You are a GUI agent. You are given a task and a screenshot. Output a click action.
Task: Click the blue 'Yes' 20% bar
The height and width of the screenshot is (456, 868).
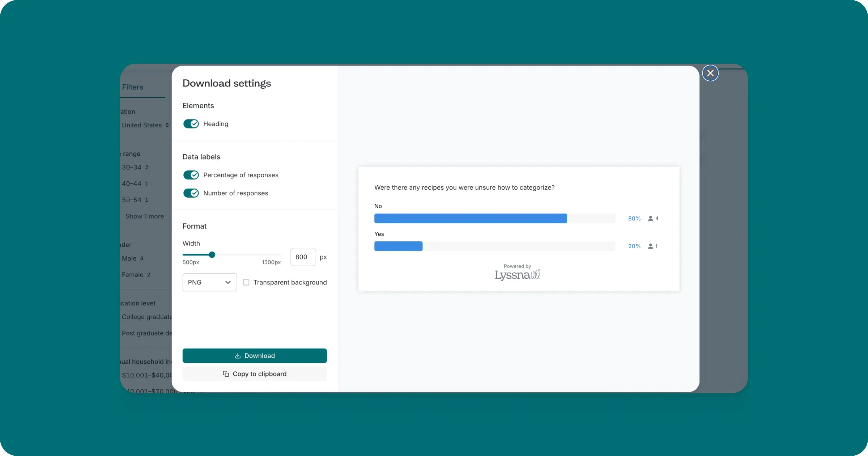click(x=398, y=246)
